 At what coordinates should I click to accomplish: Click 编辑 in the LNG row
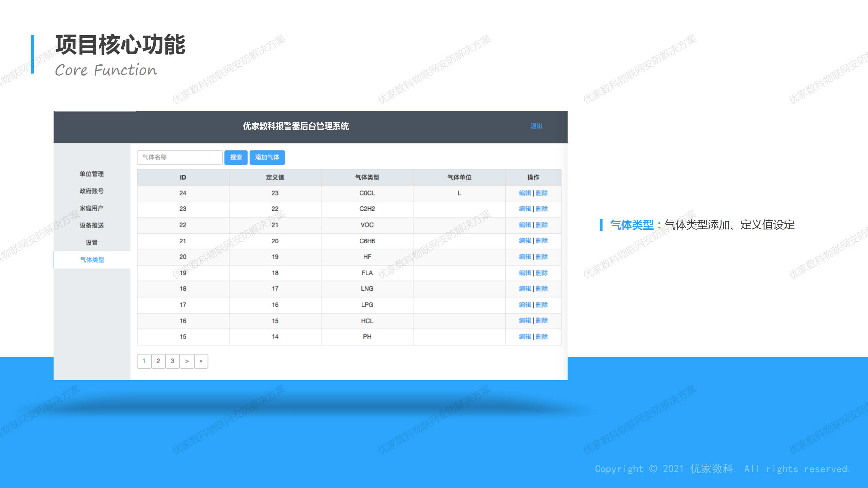point(525,289)
